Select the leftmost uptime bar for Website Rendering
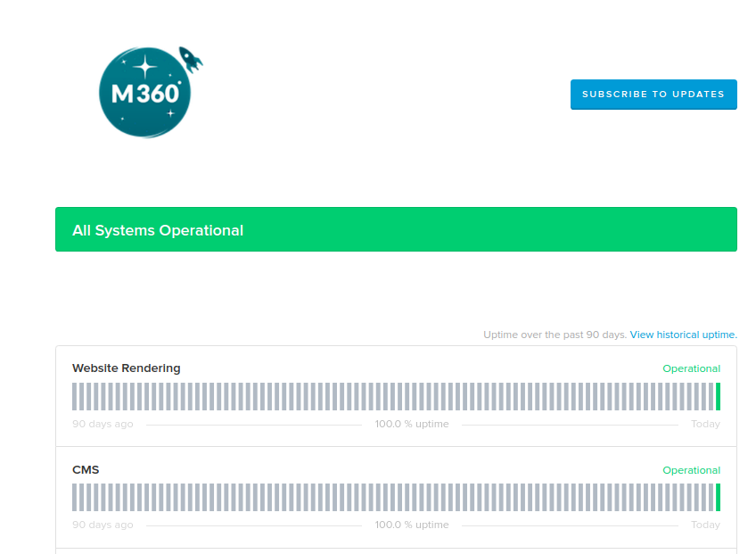This screenshot has width=756, height=554. point(74,395)
